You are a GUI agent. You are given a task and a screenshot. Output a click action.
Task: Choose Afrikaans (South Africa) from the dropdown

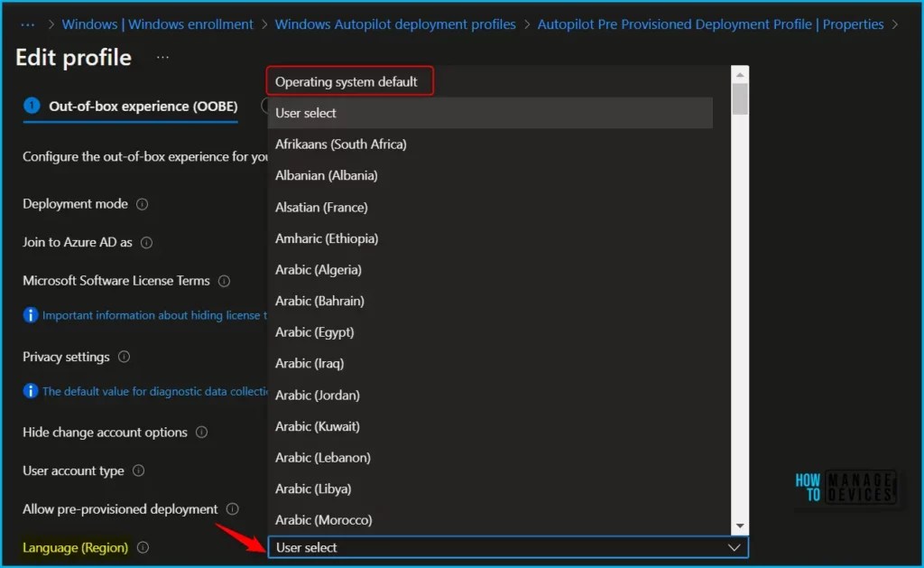pyautogui.click(x=340, y=144)
